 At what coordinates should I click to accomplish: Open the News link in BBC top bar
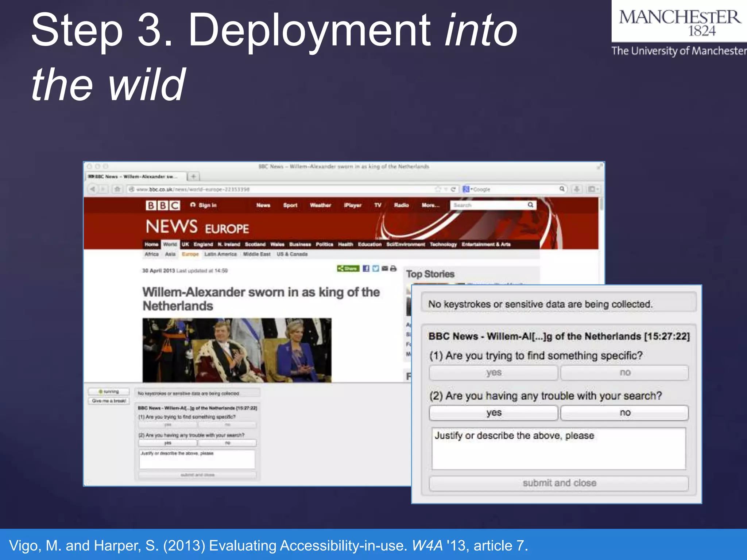click(x=263, y=205)
